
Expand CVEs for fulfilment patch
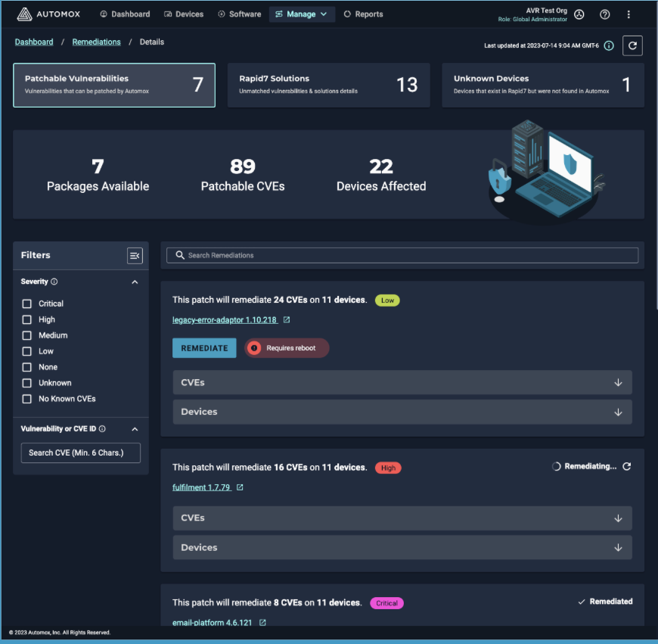402,518
